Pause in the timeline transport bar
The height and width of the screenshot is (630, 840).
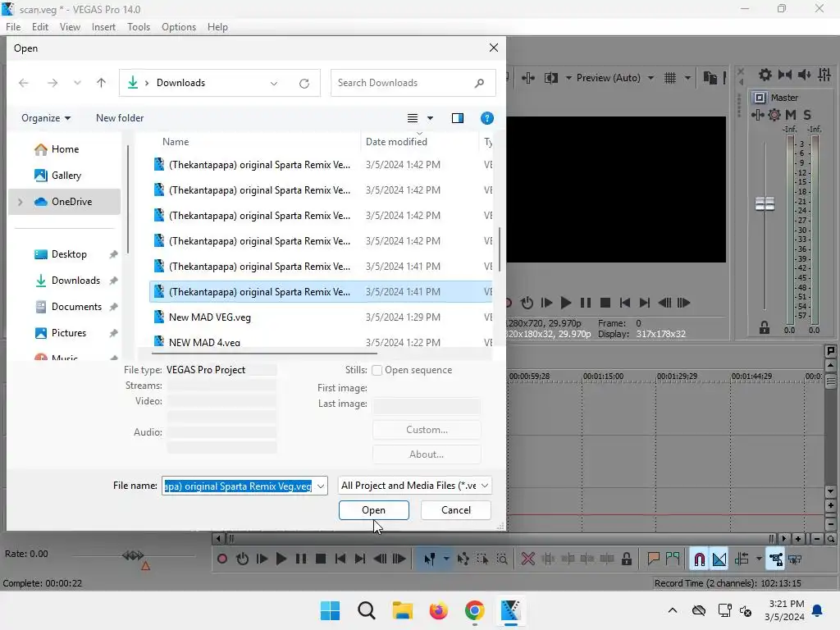[301, 559]
